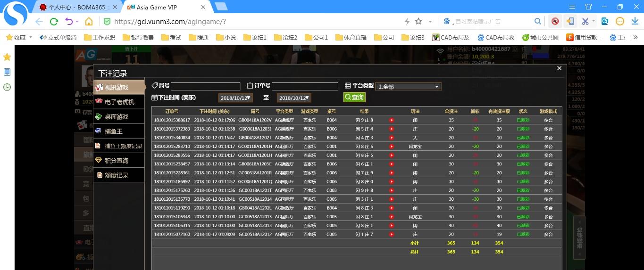Viewport: 644px width, 270px height.
Task: Click the green 查询 button
Action: [x=354, y=97]
